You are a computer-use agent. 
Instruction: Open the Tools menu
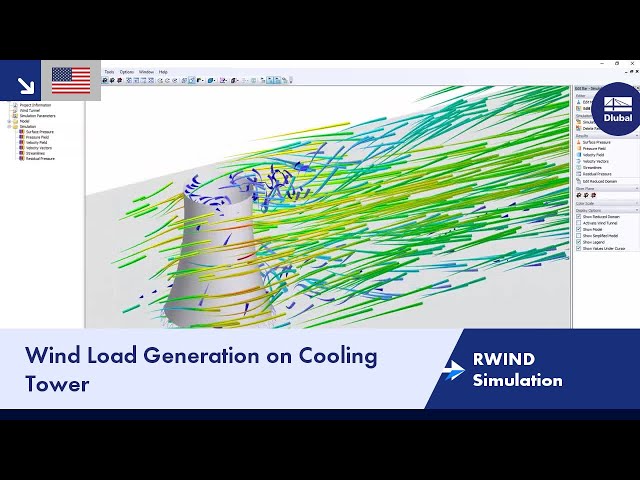[109, 72]
